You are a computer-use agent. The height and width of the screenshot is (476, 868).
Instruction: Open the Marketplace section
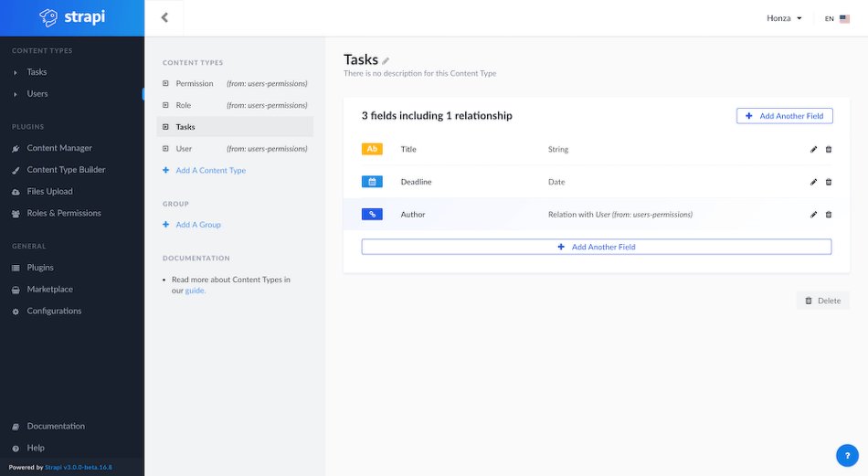pos(49,290)
